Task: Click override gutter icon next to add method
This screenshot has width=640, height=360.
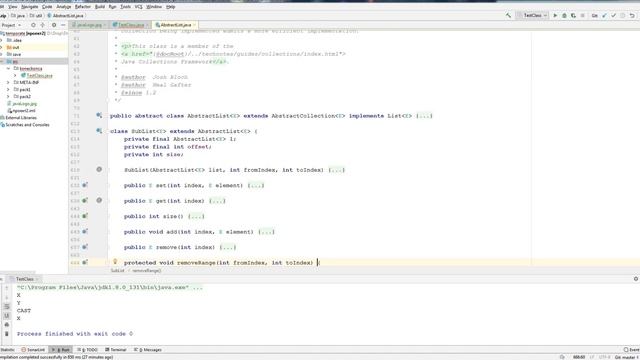Action: point(85,231)
